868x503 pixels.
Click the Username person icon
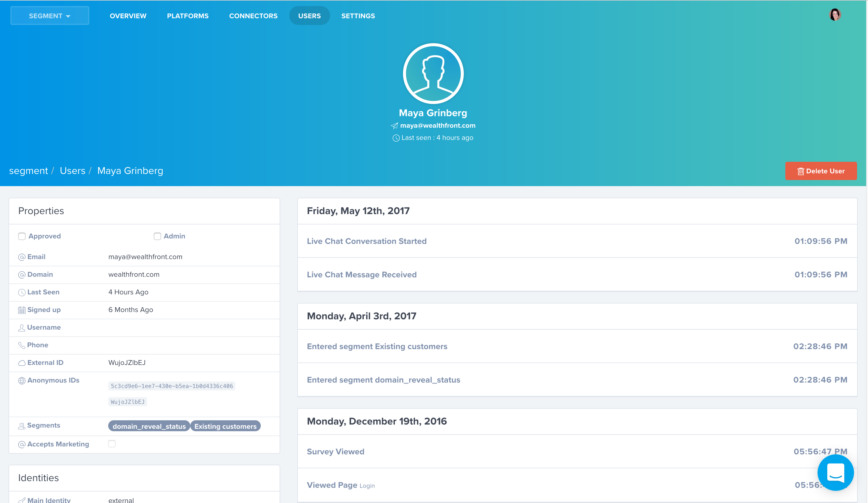tap(22, 328)
